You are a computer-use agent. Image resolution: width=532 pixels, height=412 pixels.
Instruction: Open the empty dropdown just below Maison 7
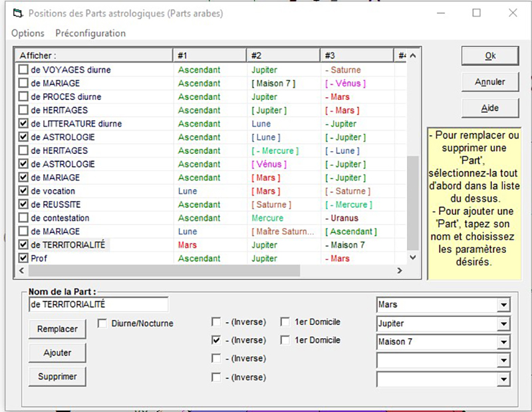(x=503, y=360)
